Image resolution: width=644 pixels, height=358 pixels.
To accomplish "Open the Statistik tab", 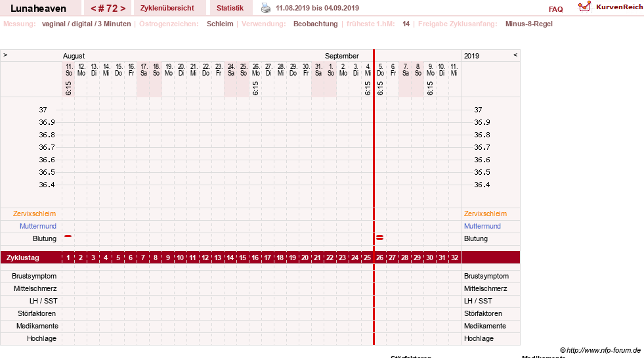I will 230,8.
